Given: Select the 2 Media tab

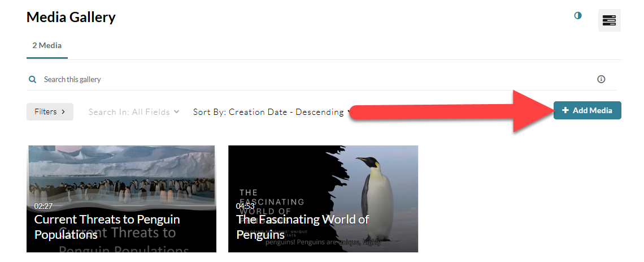Looking at the screenshot, I should (47, 45).
